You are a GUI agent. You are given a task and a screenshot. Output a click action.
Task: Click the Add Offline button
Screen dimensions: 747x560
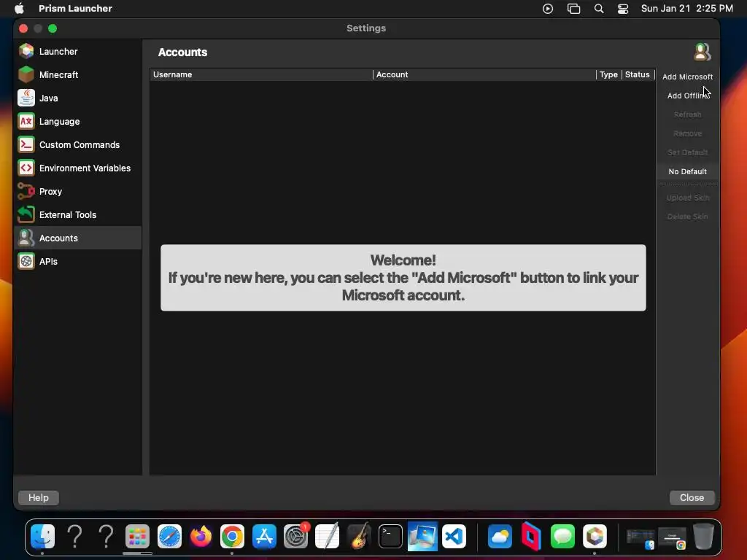[x=687, y=96]
